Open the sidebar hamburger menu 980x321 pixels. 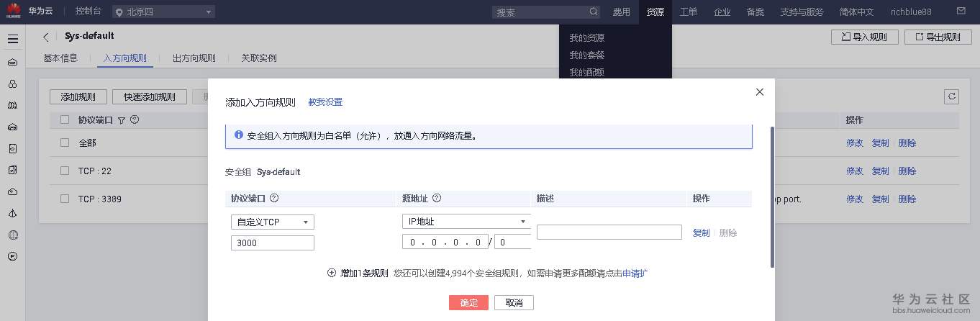point(13,39)
